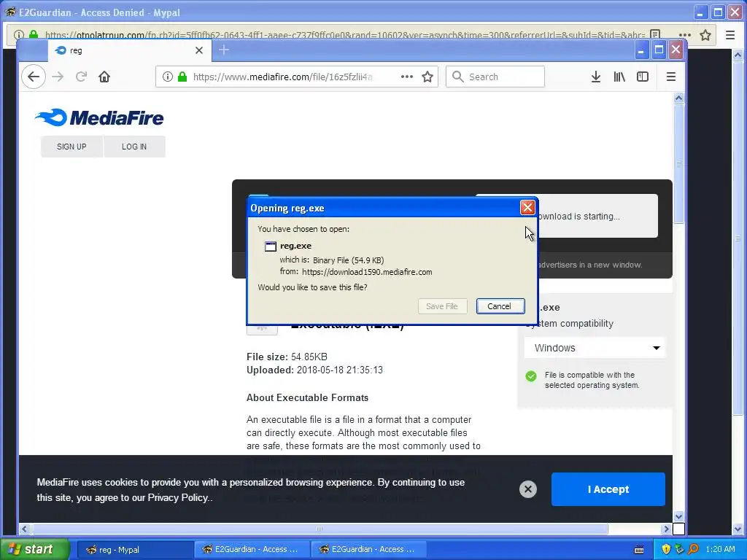The image size is (747, 560).
Task: Click horizontal scrollbar right arrow
Action: 666,529
